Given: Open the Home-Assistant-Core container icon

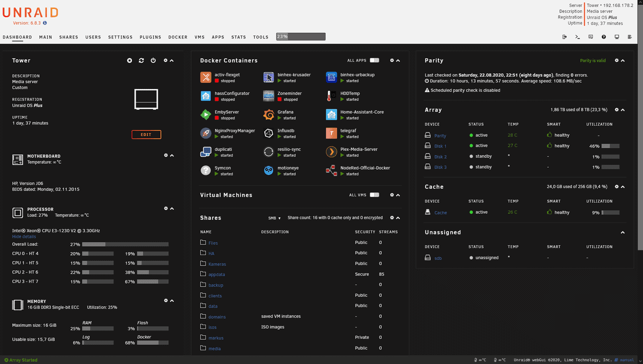Looking at the screenshot, I should [x=331, y=114].
